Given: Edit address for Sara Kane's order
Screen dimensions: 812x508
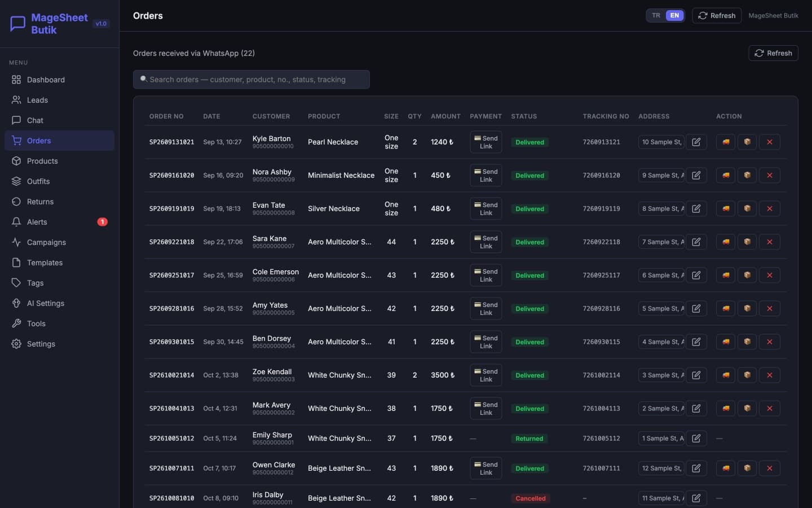Looking at the screenshot, I should tap(696, 242).
